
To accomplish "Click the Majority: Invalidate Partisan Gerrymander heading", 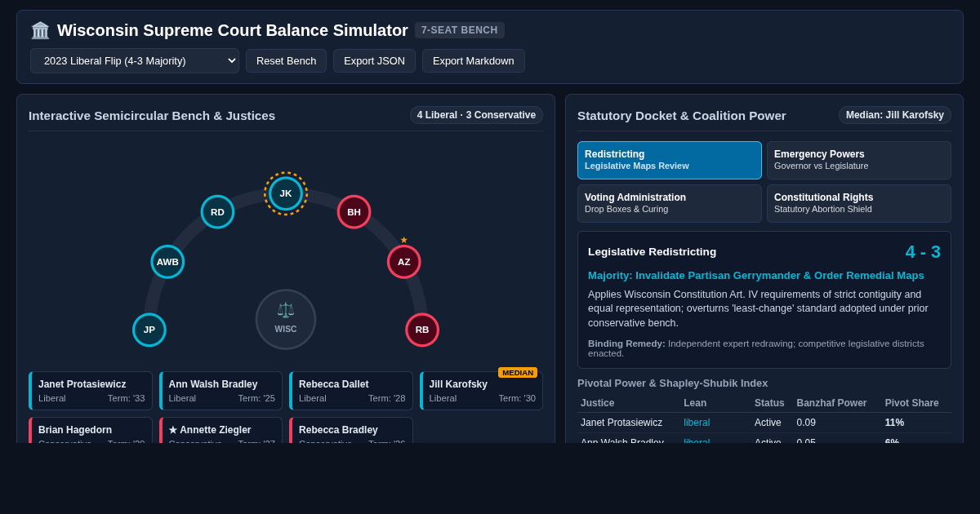I will tap(756, 276).
